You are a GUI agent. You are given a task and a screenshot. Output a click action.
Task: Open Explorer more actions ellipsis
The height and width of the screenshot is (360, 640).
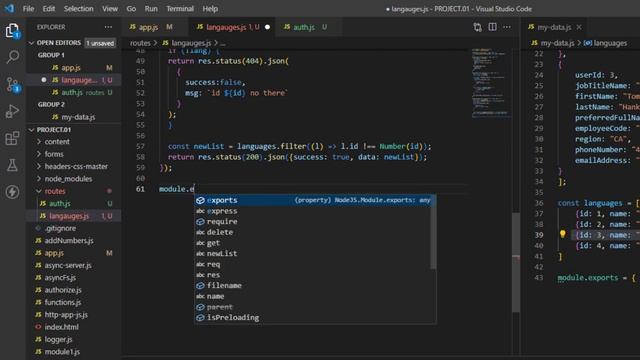click(108, 27)
